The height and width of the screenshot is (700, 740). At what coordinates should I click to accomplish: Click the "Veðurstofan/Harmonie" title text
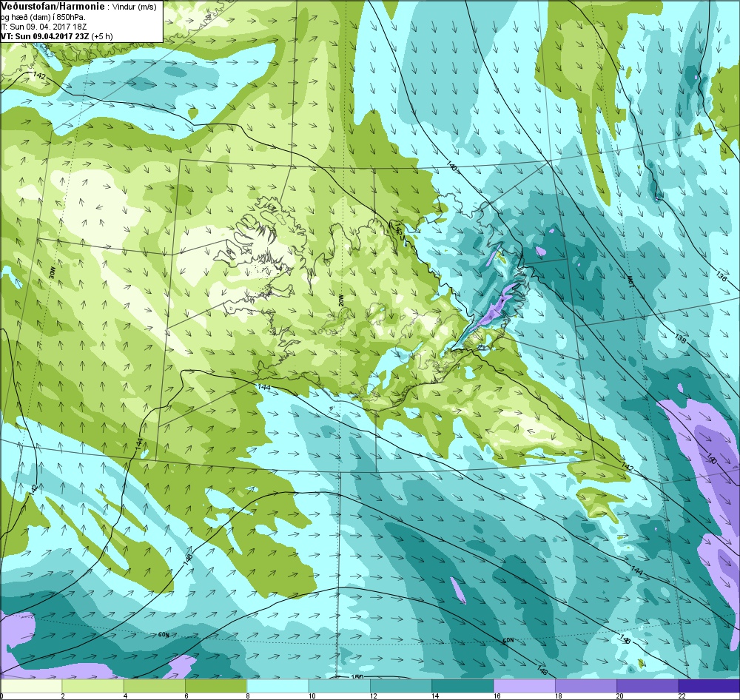click(x=52, y=6)
